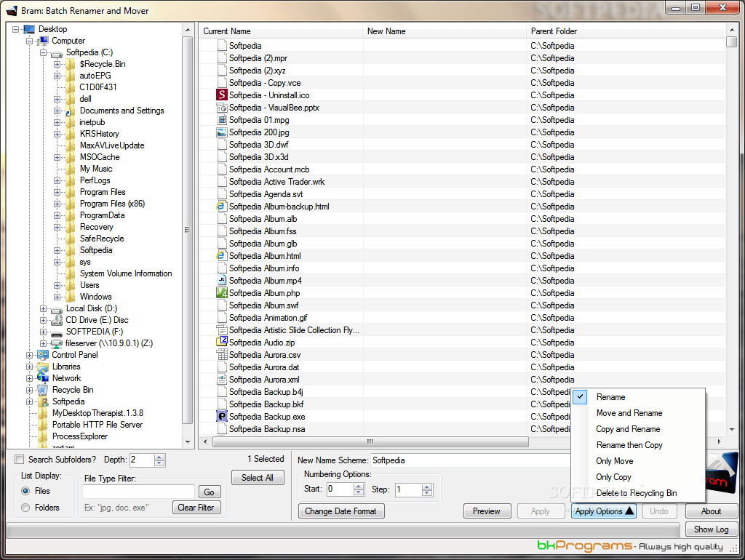Increase the Depth value stepper
745x560 pixels.
point(159,457)
